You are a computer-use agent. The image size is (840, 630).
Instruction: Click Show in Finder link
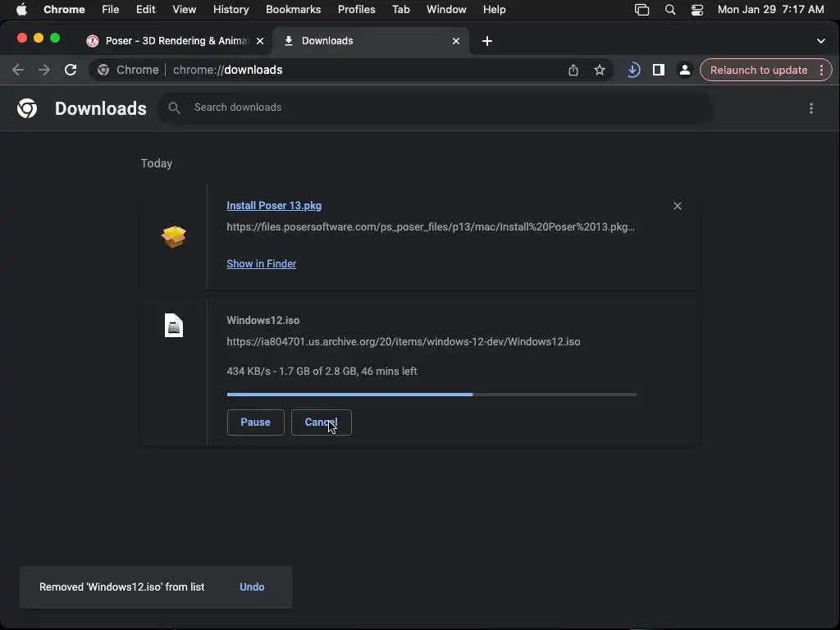[262, 263]
